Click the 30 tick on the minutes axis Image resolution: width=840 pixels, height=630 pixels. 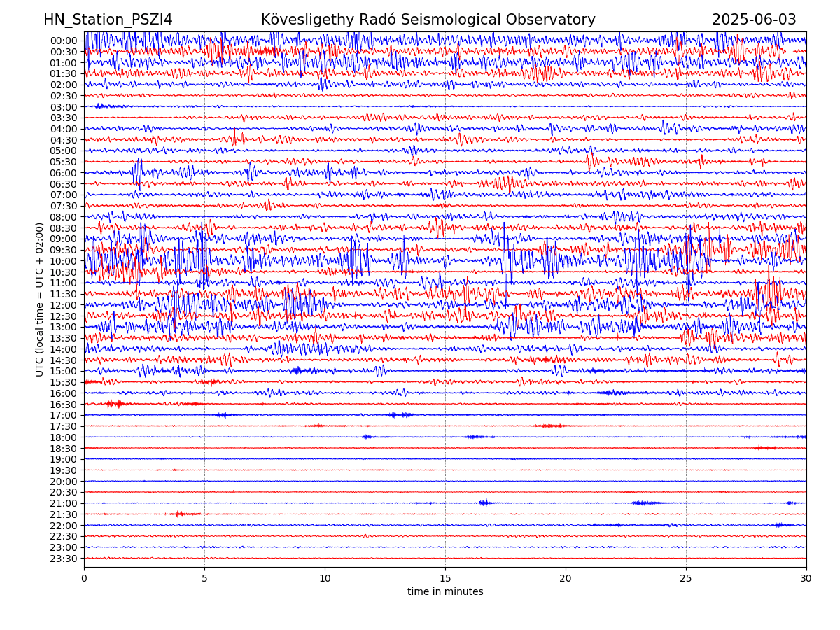click(806, 578)
